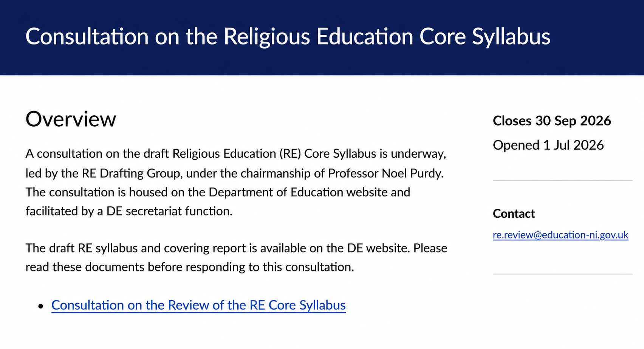Click the Closes 30 Sep 2026 date
Screen dimensions: 644x349
pos(552,121)
